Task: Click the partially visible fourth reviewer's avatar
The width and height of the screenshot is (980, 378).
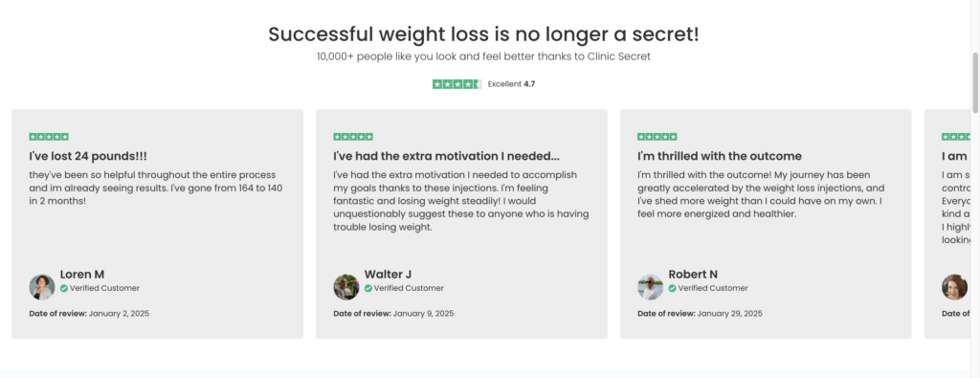Action: [954, 287]
